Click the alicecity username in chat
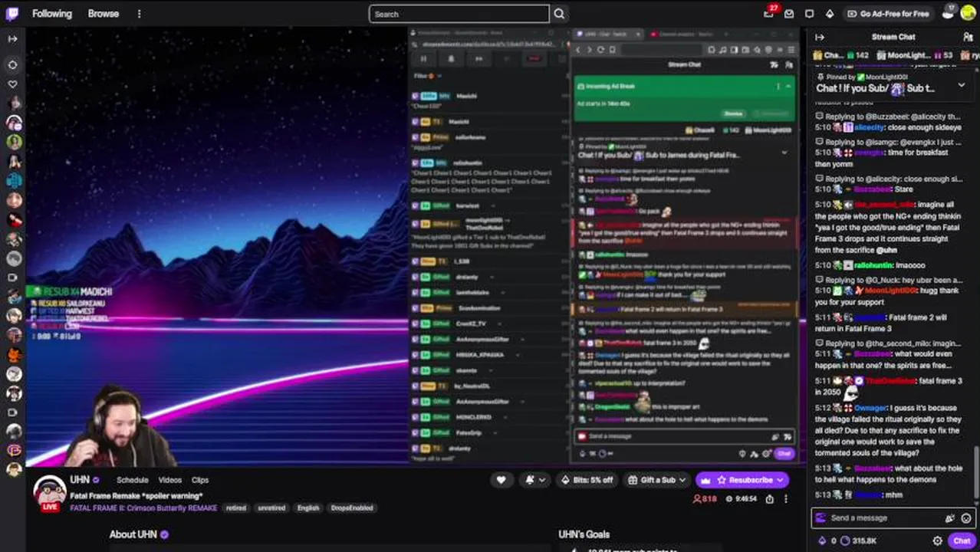The height and width of the screenshot is (552, 980). 870,127
